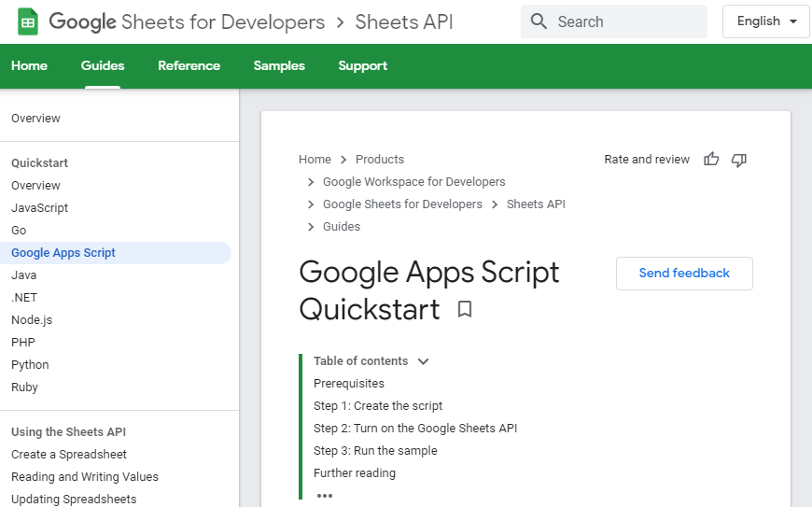Go to the Support tab
This screenshot has width=812, height=507.
click(x=362, y=65)
